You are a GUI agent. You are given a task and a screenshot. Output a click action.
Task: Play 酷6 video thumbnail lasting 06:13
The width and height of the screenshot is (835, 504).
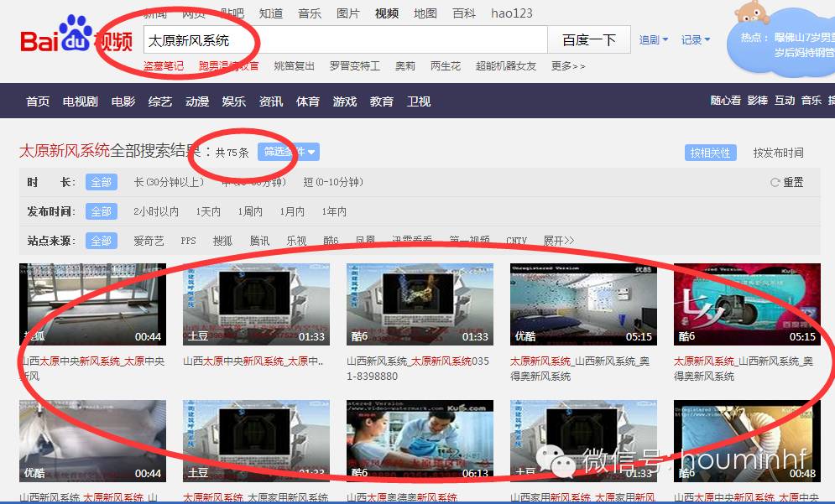[x=420, y=441]
